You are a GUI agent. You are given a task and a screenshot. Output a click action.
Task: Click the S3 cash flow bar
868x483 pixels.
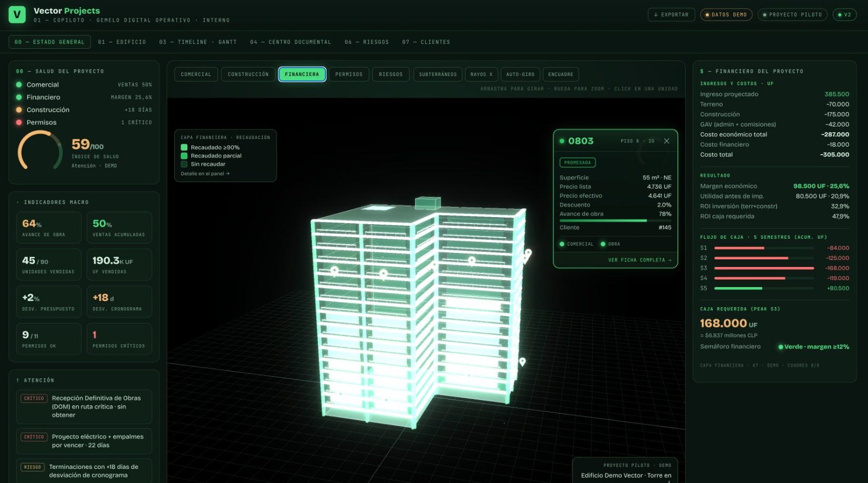point(764,268)
